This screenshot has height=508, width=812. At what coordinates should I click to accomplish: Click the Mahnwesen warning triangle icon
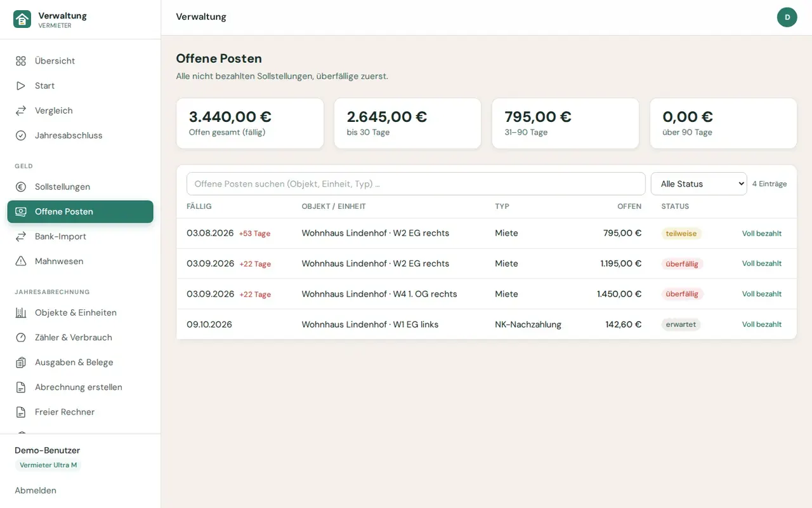pos(21,261)
